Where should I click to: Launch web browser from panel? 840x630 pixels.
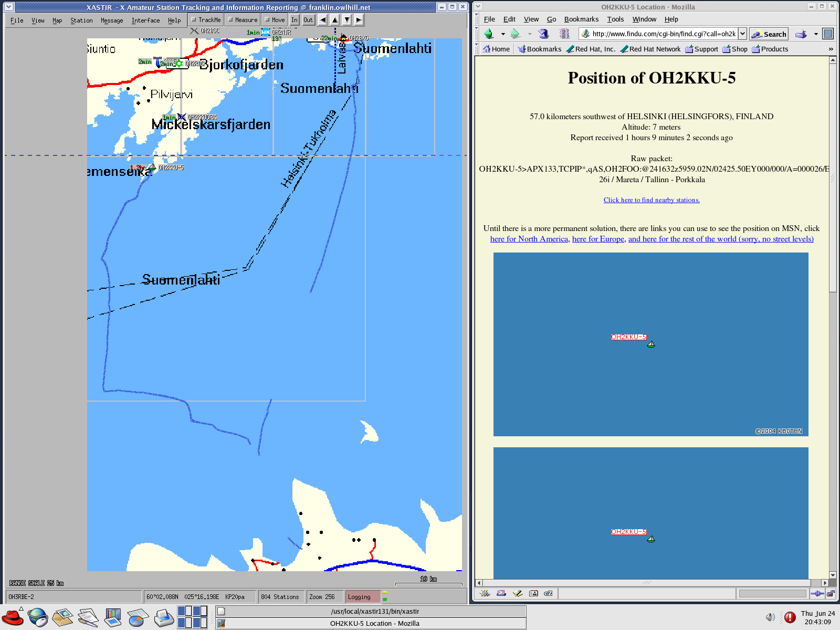click(38, 617)
